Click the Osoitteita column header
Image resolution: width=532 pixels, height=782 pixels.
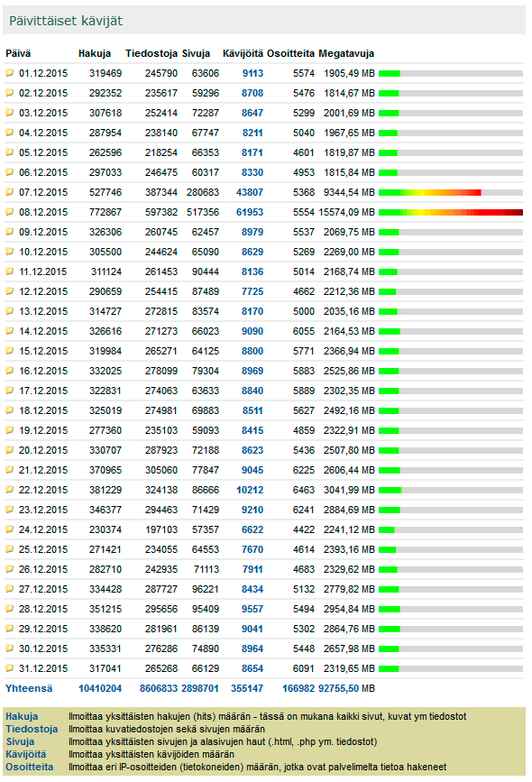click(x=290, y=53)
